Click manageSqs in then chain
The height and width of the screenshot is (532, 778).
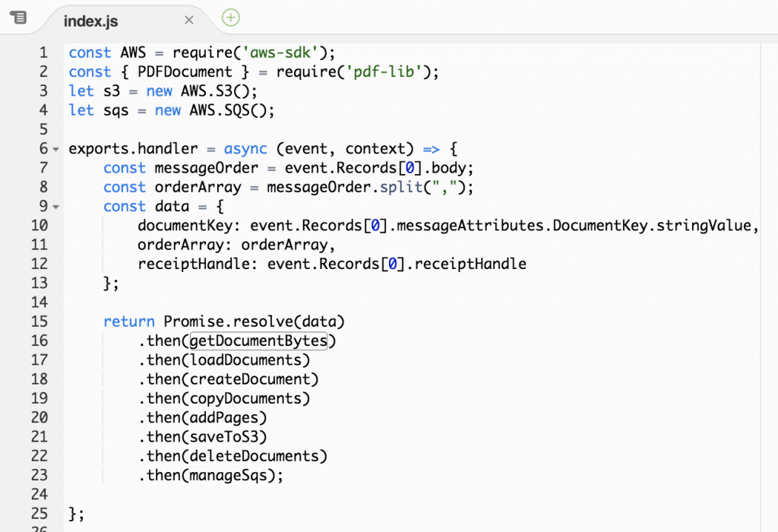click(228, 476)
